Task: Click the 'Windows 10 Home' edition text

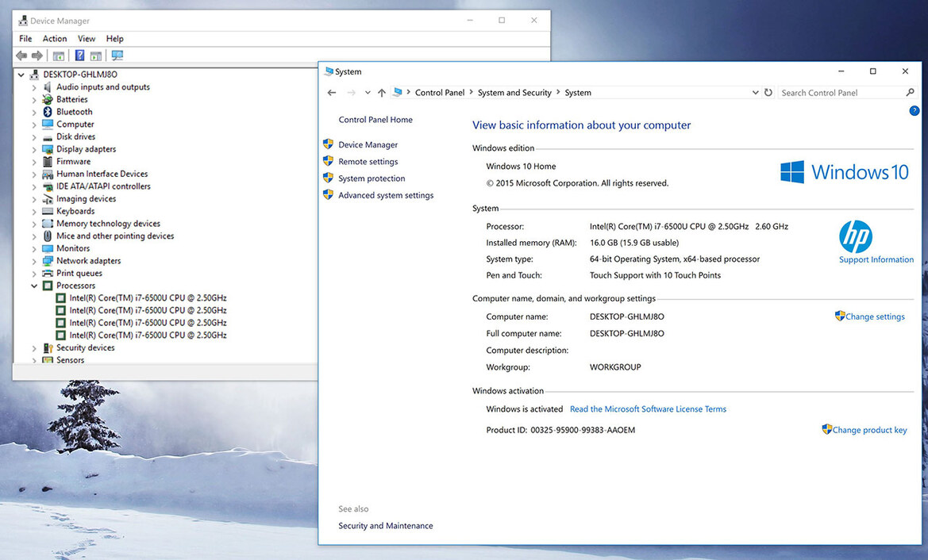Action: pyautogui.click(x=521, y=167)
